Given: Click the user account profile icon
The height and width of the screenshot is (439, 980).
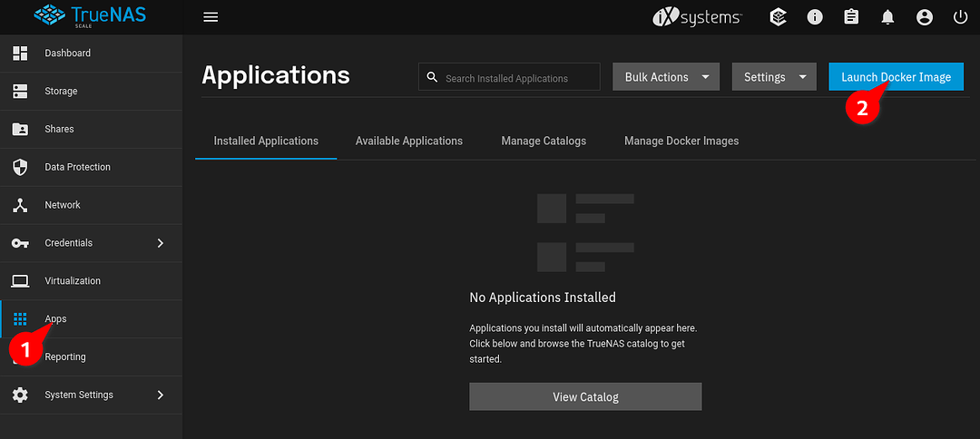Looking at the screenshot, I should (x=924, y=17).
